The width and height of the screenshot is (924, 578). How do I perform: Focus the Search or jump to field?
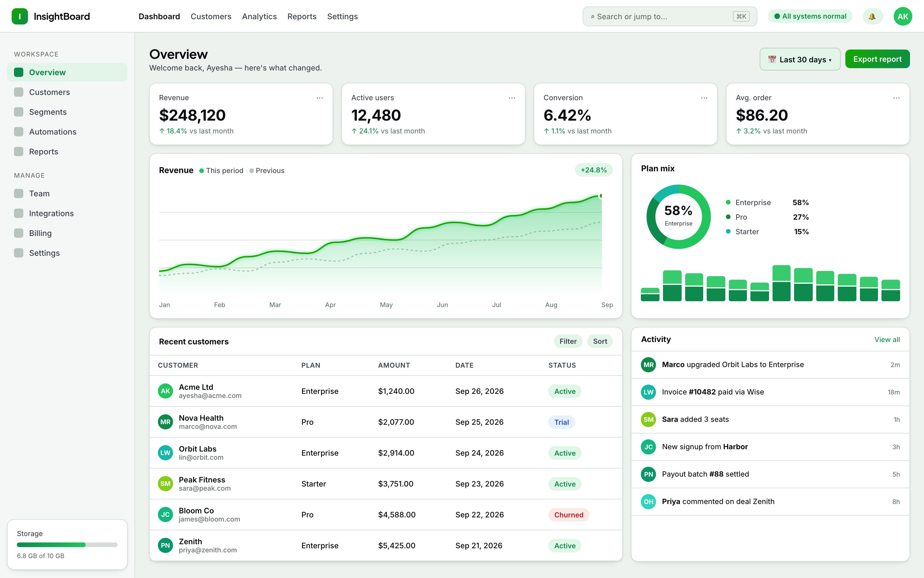click(x=669, y=16)
